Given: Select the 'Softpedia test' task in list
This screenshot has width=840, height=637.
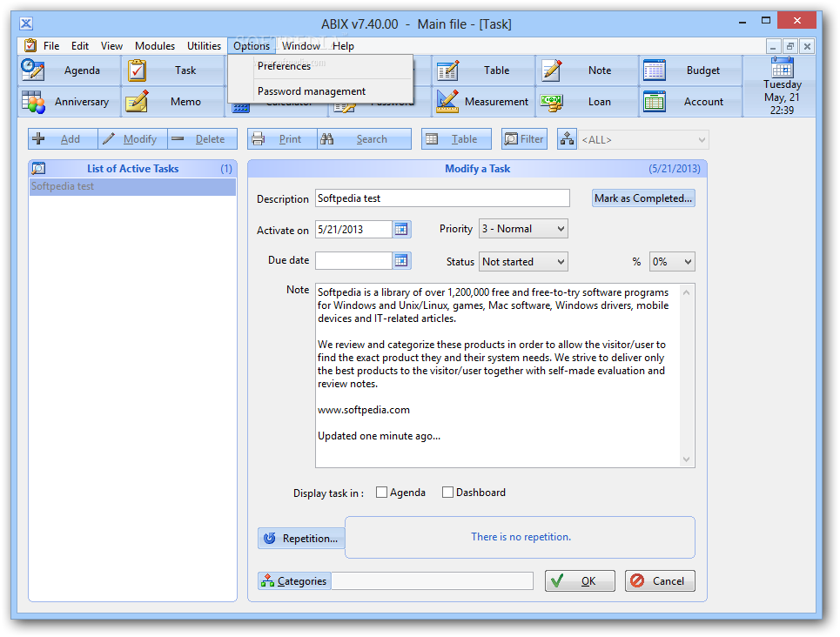Looking at the screenshot, I should (x=132, y=186).
